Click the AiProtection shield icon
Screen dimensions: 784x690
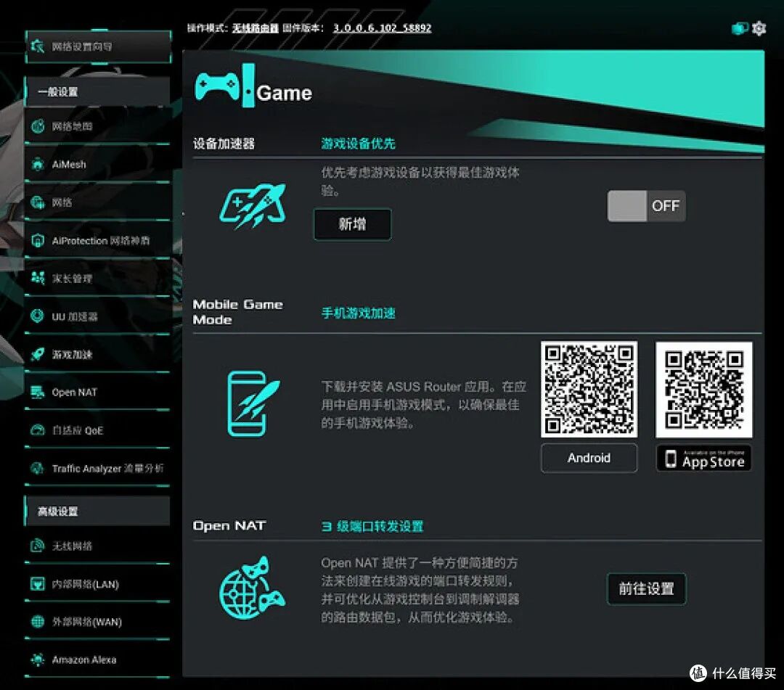tap(38, 241)
